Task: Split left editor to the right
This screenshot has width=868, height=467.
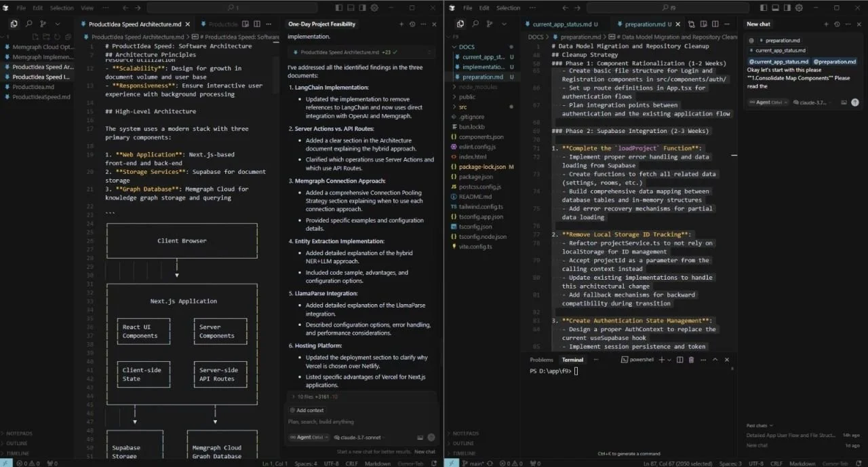Action: [257, 24]
